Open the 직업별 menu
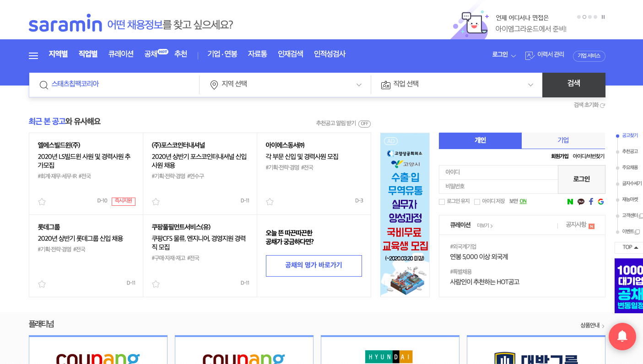Viewport: 643px width, 364px height. pyautogui.click(x=88, y=54)
